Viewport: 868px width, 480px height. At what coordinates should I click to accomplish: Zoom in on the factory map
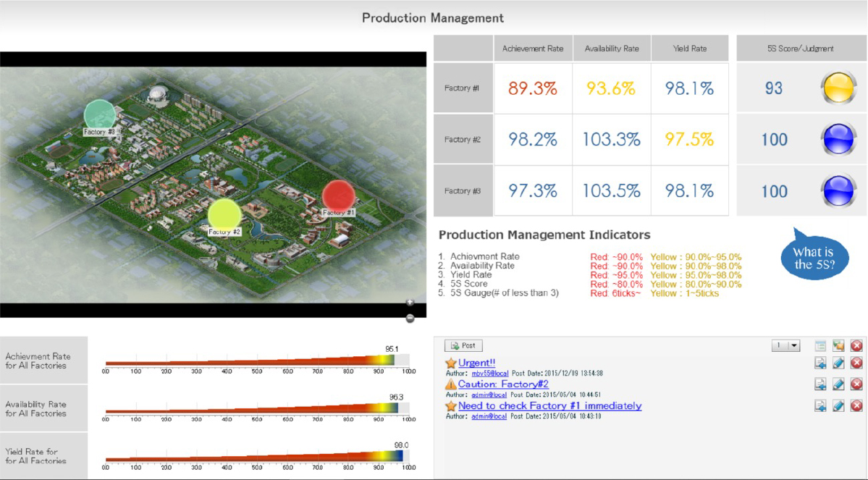pos(410,303)
